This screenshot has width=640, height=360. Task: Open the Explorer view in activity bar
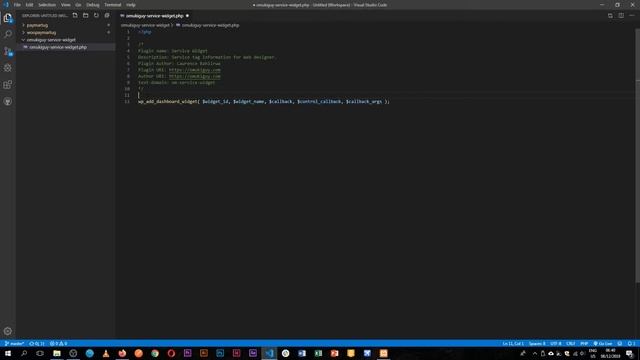(8, 18)
